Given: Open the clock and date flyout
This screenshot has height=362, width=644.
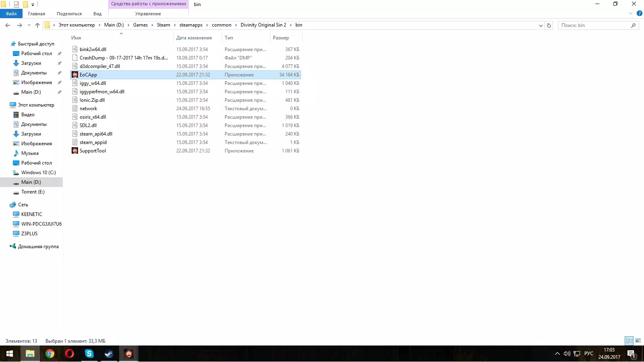Looking at the screenshot, I should pos(609,354).
